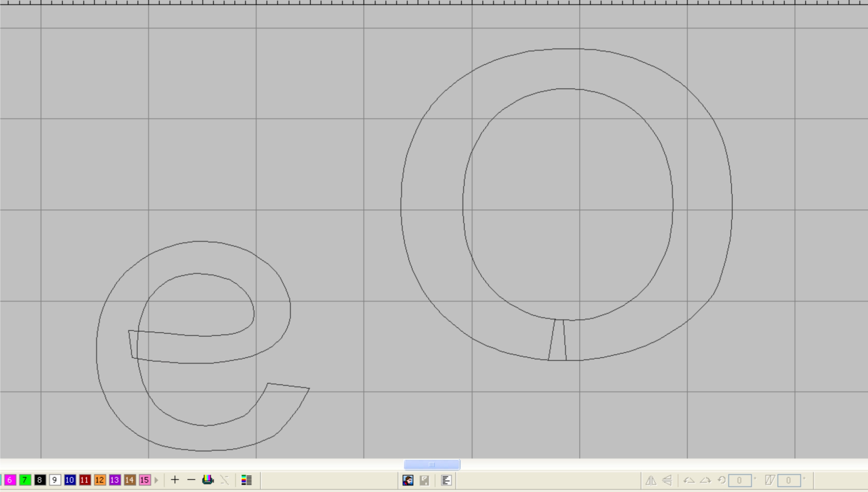Viewport: 868px width, 492px height.
Task: Click the mirror horizontally icon
Action: (x=651, y=480)
